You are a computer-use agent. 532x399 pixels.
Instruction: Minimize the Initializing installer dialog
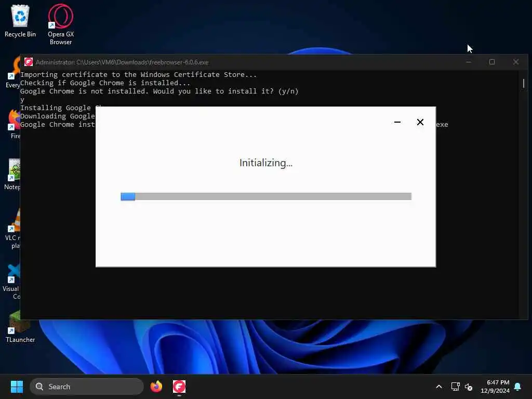[x=397, y=122]
